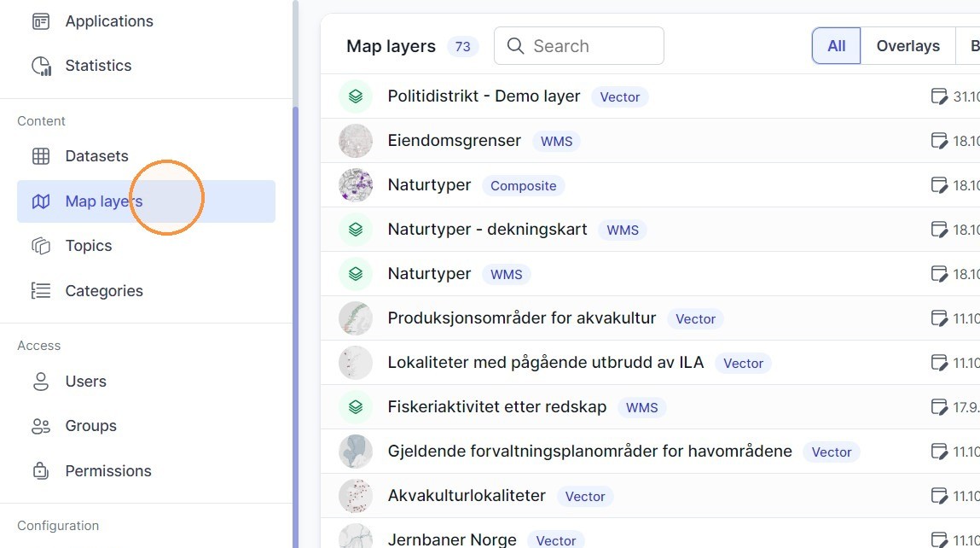Click the Groups people icon
Viewport: 980px width, 548px height.
coord(41,426)
